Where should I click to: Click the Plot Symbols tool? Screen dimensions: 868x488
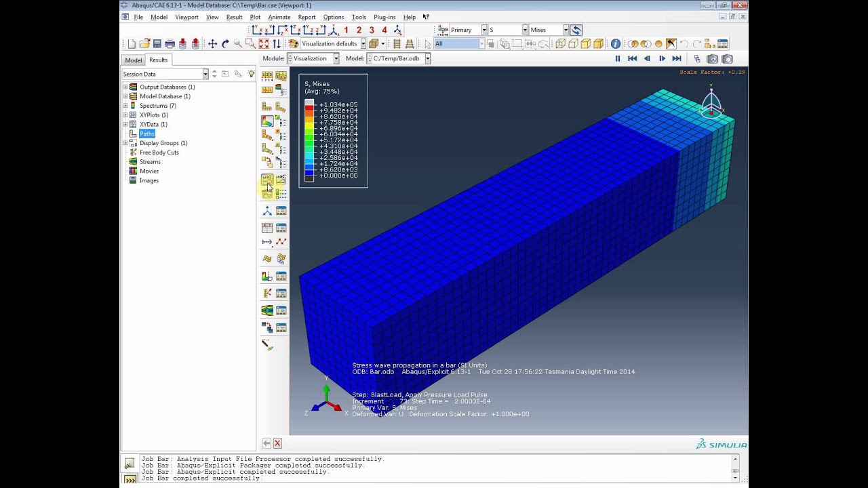267,135
